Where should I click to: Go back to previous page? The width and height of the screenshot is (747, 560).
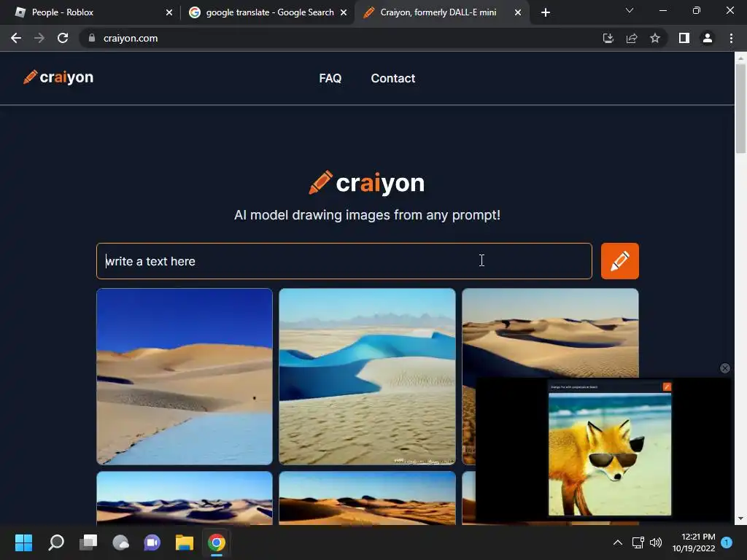tap(16, 38)
